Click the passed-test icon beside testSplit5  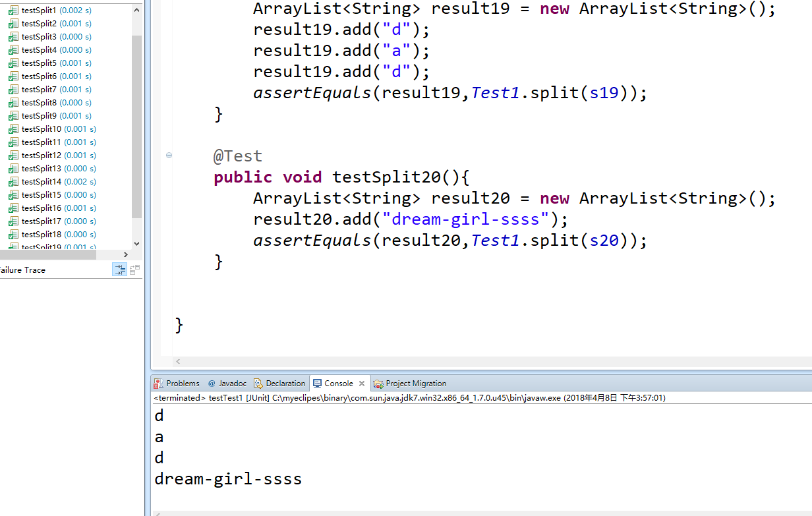coord(13,63)
